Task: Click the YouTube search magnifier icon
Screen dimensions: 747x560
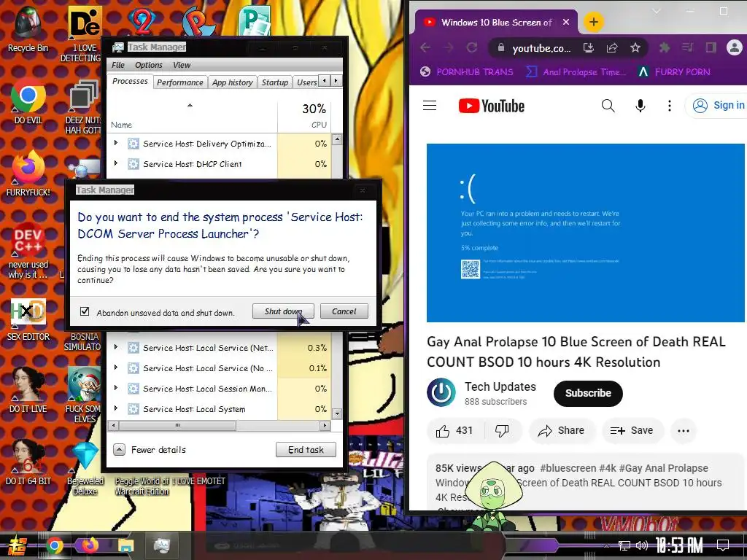Action: click(x=608, y=105)
